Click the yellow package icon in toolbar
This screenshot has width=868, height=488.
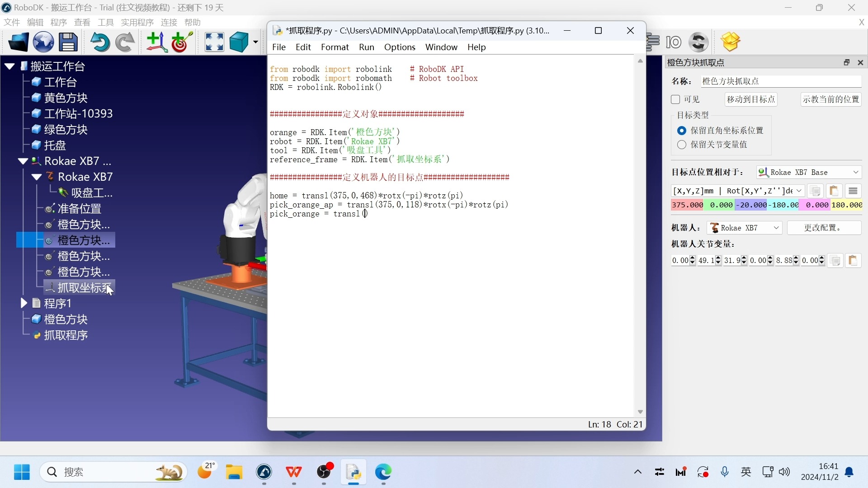[730, 42]
